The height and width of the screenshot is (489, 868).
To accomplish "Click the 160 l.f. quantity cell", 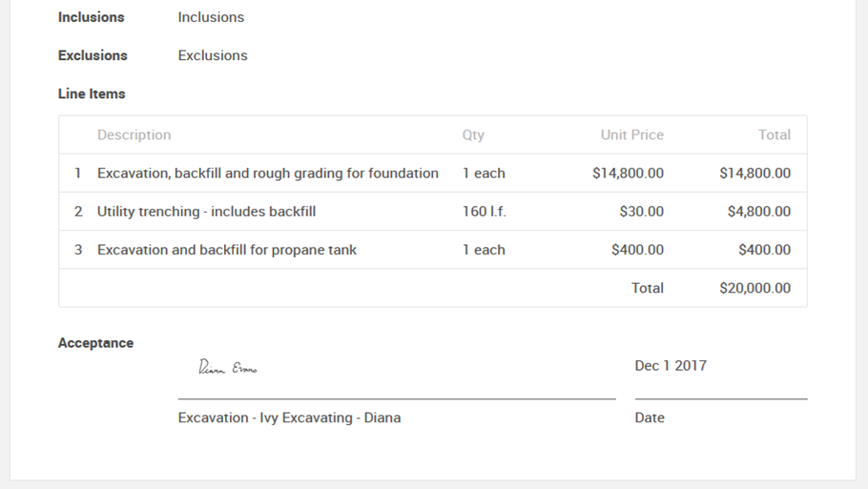I will click(484, 212).
